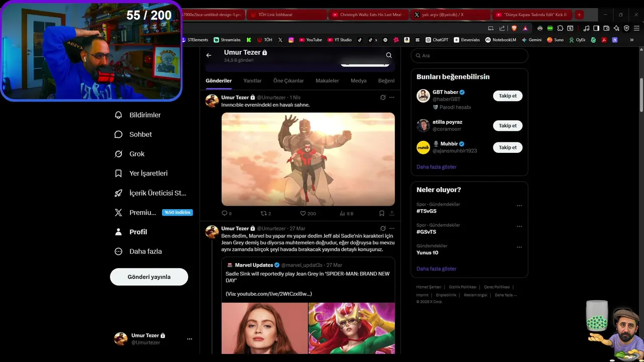The height and width of the screenshot is (362, 644).
Task: Open more options on the 27 Mar post
Action: pyautogui.click(x=392, y=228)
